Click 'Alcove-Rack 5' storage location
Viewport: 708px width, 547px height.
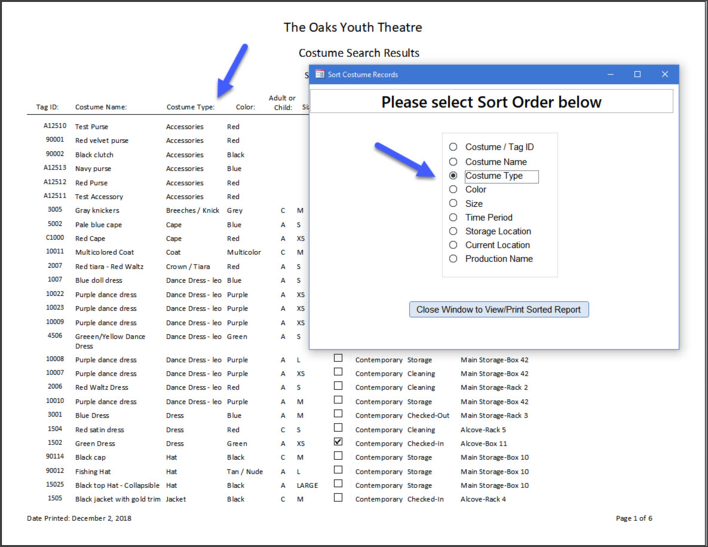(483, 430)
